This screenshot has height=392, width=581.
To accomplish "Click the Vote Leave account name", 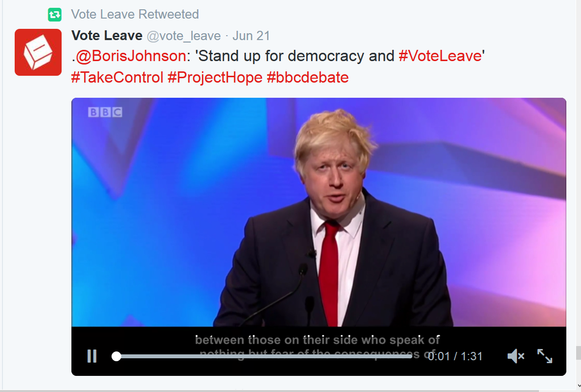I will 107,36.
